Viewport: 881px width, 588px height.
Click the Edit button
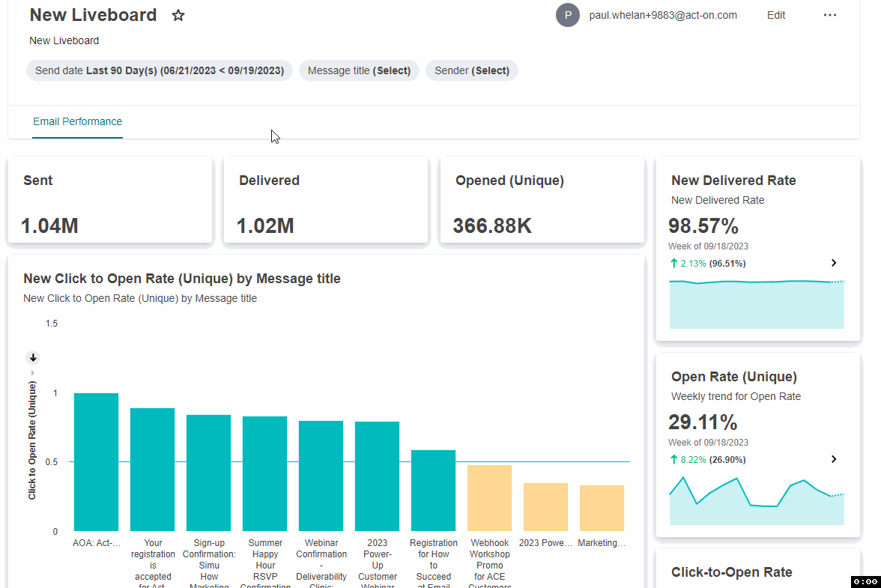[x=776, y=15]
